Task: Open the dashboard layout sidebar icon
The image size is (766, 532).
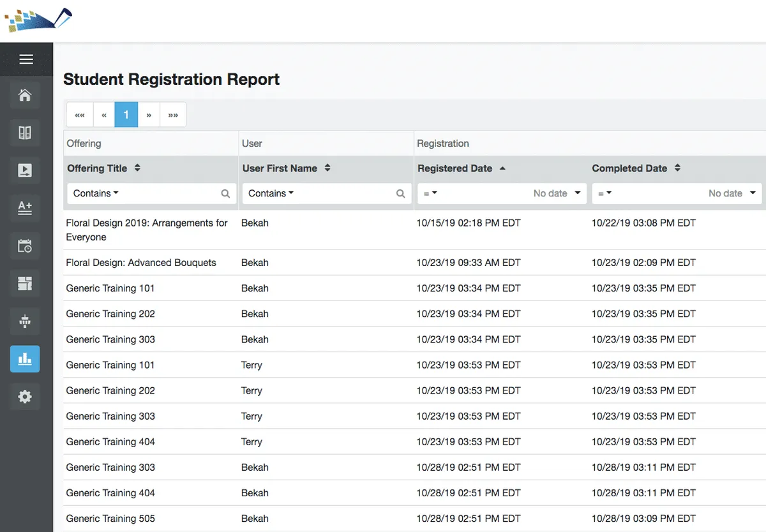Action: [x=25, y=284]
